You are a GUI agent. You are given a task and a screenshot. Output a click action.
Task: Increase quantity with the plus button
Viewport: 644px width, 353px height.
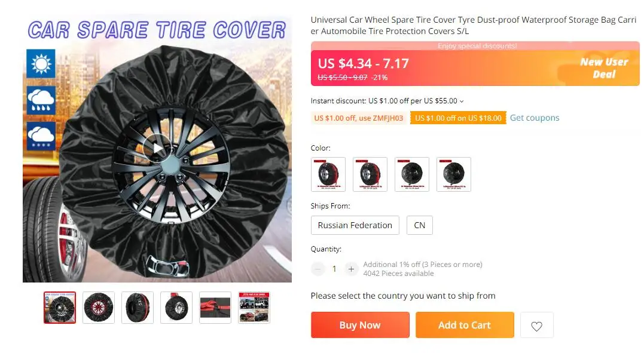click(351, 269)
